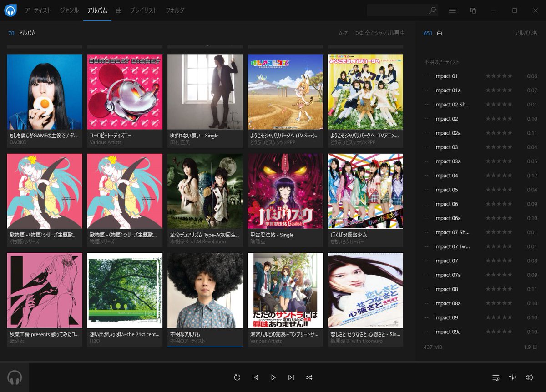Switch to the フォルダ tab

tap(175, 10)
